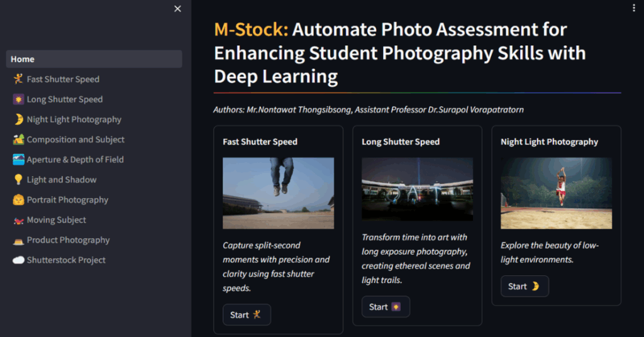644x337 pixels.
Task: Click the sparkle icon beside Long Shutter Speed
Action: click(x=18, y=99)
